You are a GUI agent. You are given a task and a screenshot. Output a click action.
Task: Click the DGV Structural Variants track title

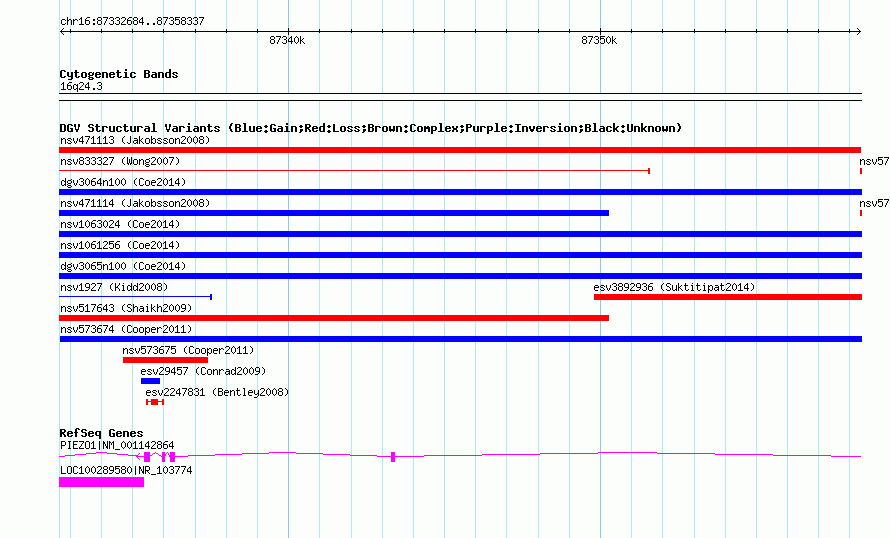(x=371, y=128)
